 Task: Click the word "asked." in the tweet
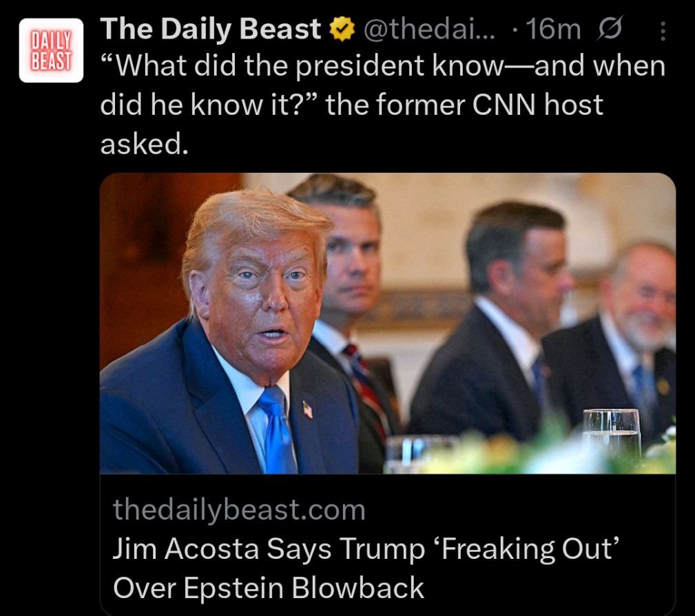pos(144,144)
